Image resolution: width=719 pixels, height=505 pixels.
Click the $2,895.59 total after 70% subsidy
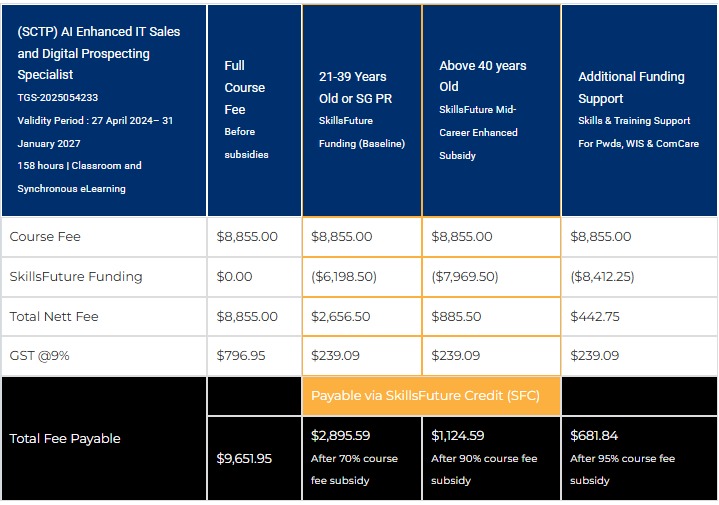click(x=341, y=436)
